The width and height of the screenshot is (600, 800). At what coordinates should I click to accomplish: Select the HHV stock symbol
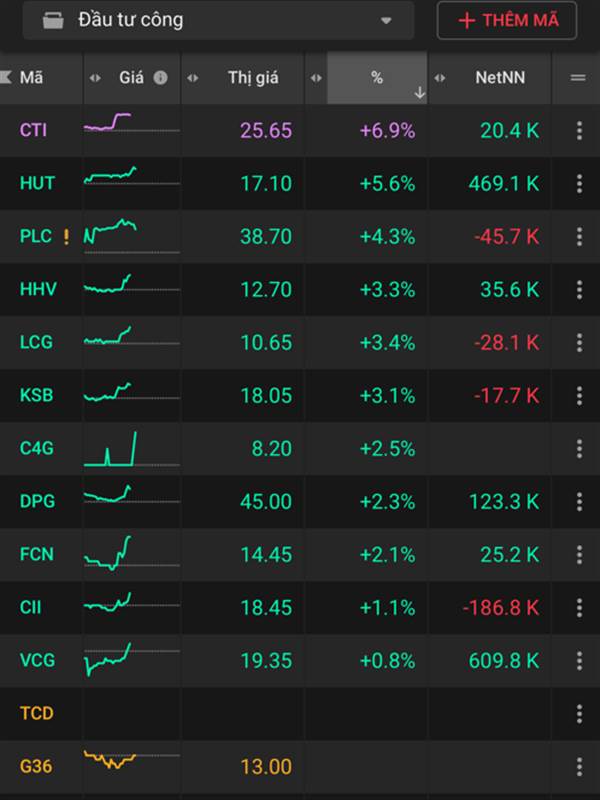38,290
